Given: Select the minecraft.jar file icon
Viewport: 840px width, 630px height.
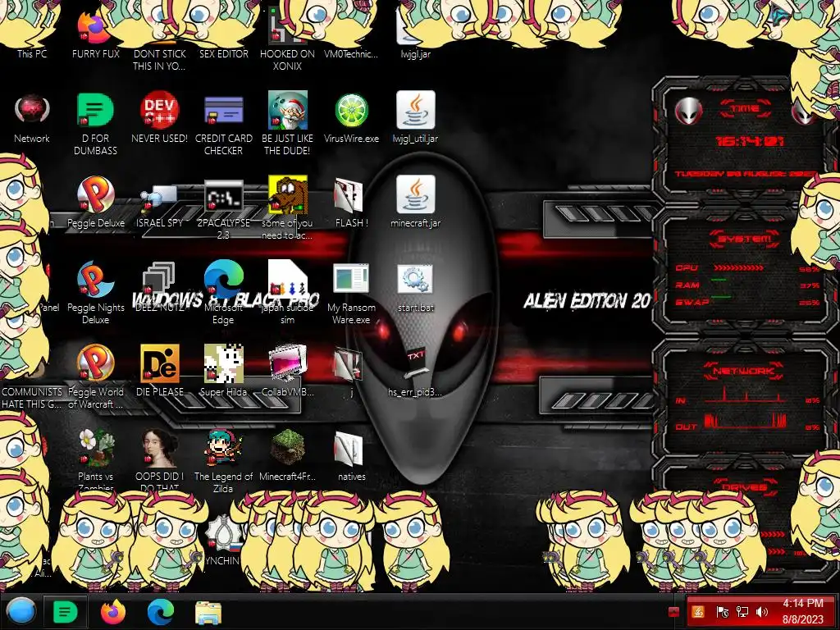Looking at the screenshot, I should 415,202.
